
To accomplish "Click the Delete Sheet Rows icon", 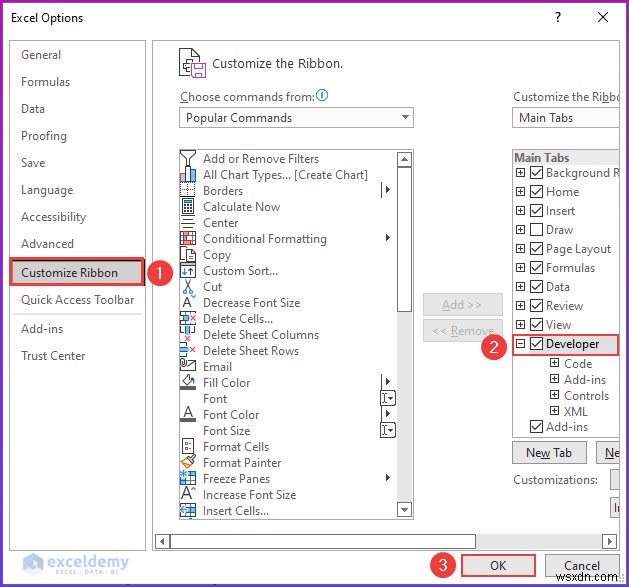I will pyautogui.click(x=188, y=350).
